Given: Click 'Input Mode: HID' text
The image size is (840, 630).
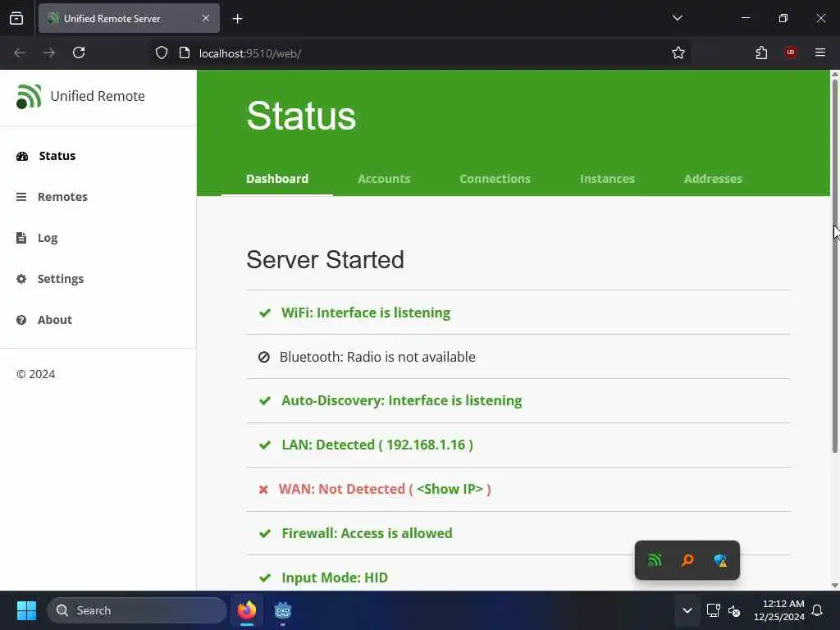Looking at the screenshot, I should coord(335,577).
